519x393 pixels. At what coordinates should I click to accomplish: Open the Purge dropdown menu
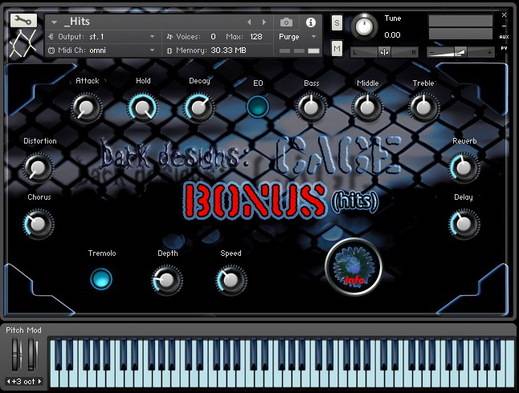[x=297, y=37]
